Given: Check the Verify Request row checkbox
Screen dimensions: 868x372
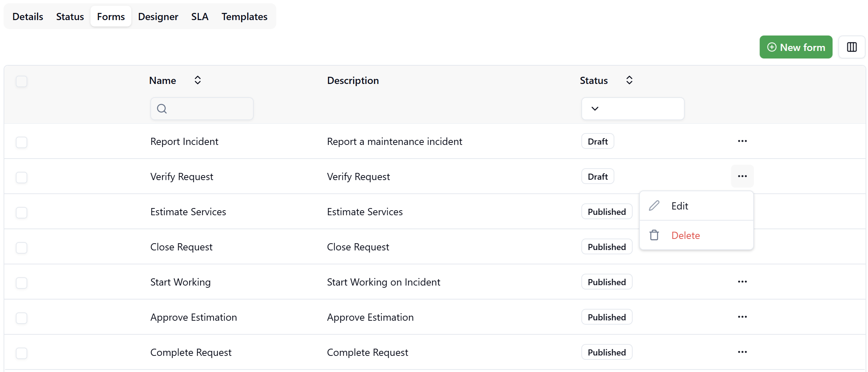Looking at the screenshot, I should click(22, 177).
